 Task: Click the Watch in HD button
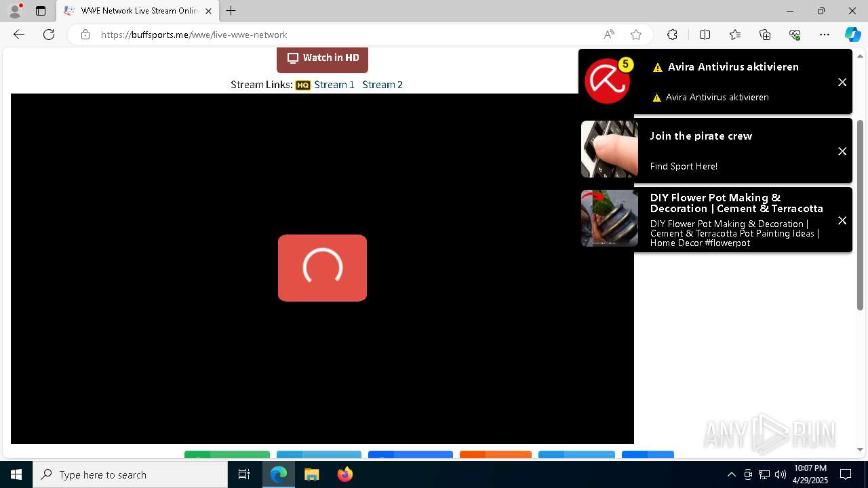click(x=322, y=58)
